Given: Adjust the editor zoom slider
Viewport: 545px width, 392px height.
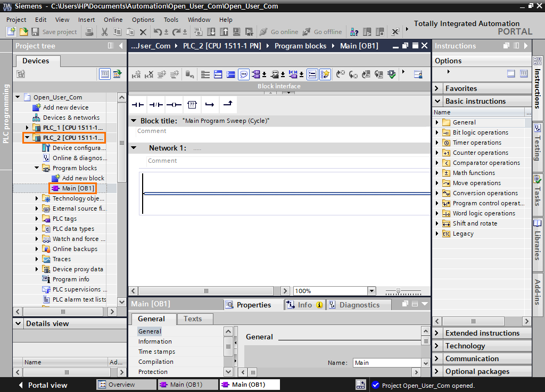Looking at the screenshot, I should [398, 290].
